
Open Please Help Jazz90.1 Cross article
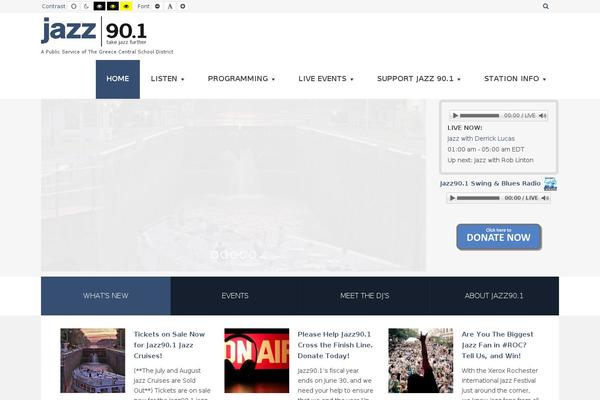[x=335, y=345]
